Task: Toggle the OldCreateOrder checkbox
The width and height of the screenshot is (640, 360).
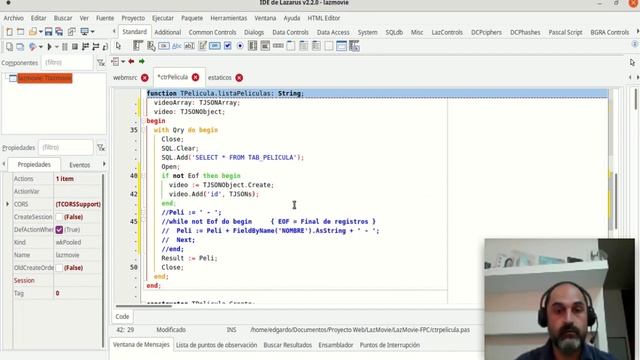Action: click(x=59, y=268)
